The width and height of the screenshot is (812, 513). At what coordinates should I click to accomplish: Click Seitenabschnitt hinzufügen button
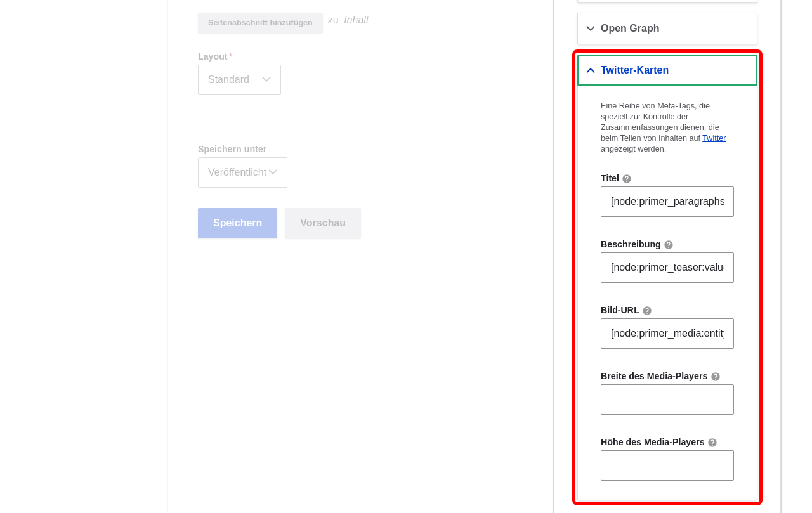[260, 23]
